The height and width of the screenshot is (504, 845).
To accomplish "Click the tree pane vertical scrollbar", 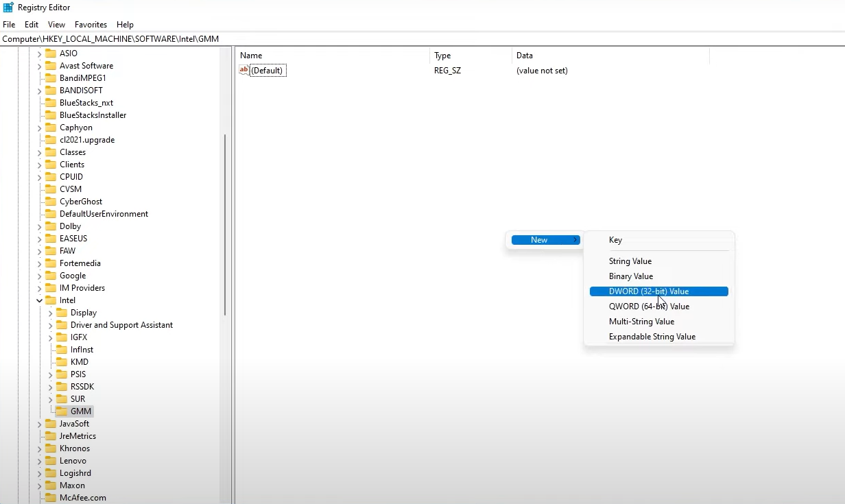I will pos(225,226).
